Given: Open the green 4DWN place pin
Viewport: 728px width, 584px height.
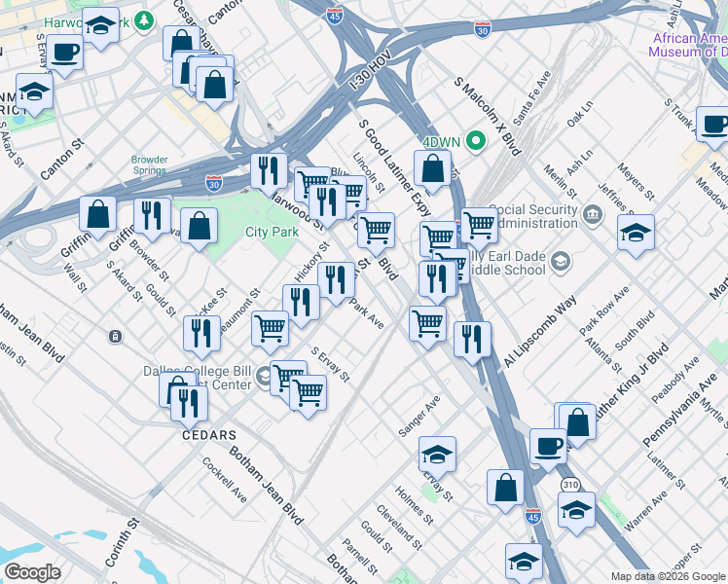Looking at the screenshot, I should point(476,141).
